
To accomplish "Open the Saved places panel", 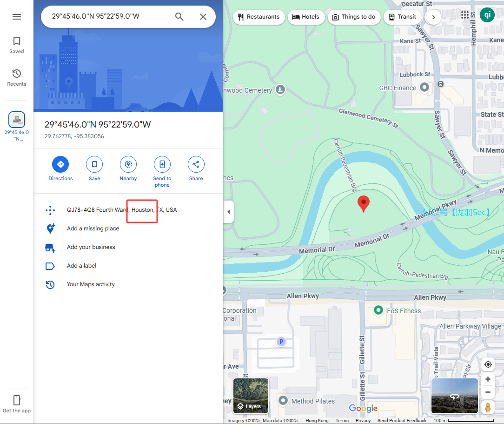I will pos(17,45).
